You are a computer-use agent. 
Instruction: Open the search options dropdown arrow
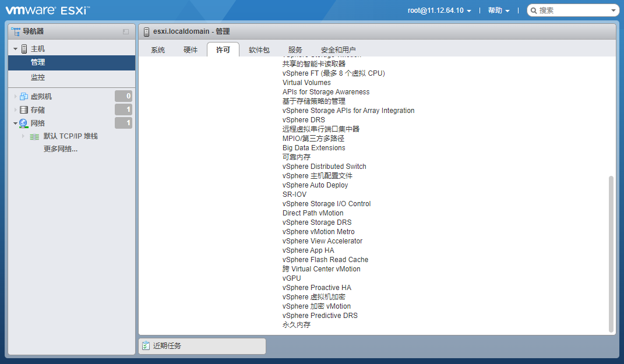point(614,10)
